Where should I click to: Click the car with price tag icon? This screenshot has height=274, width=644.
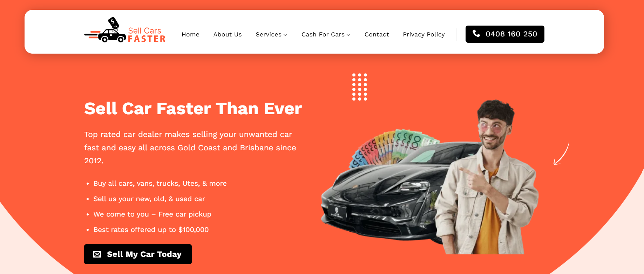coord(105,30)
